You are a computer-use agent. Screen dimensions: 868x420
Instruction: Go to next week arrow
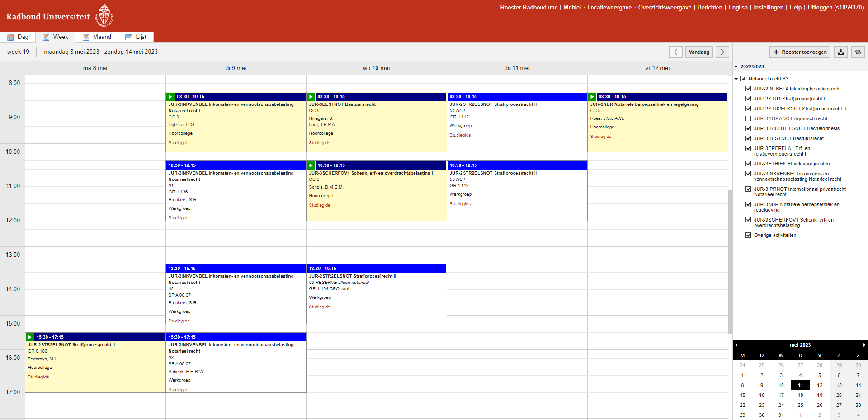(x=722, y=52)
